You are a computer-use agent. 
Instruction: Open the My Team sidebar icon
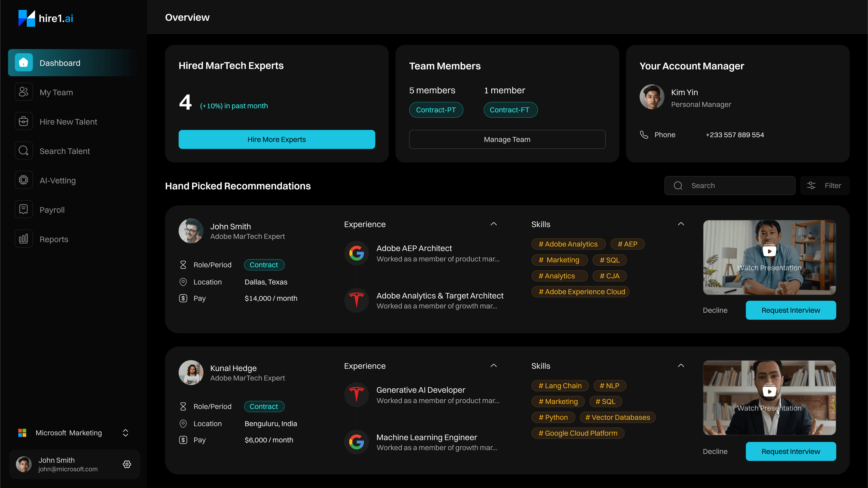pos(24,92)
